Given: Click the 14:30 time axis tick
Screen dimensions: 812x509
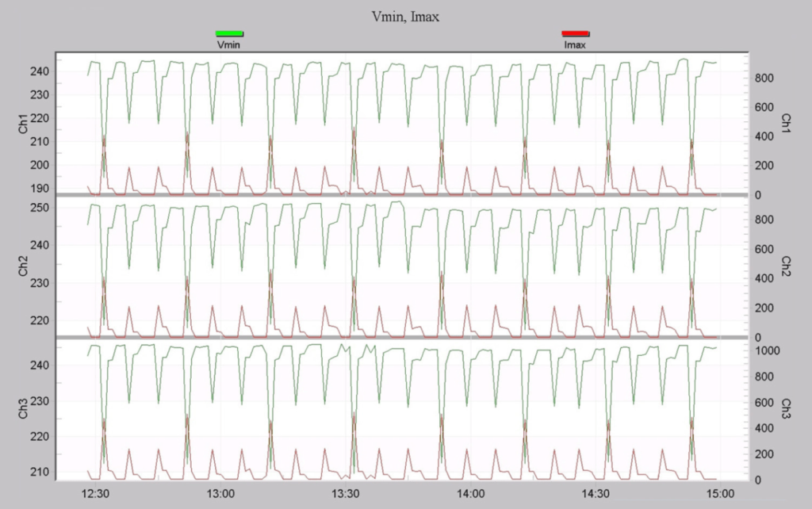Looking at the screenshot, I should click(596, 493).
